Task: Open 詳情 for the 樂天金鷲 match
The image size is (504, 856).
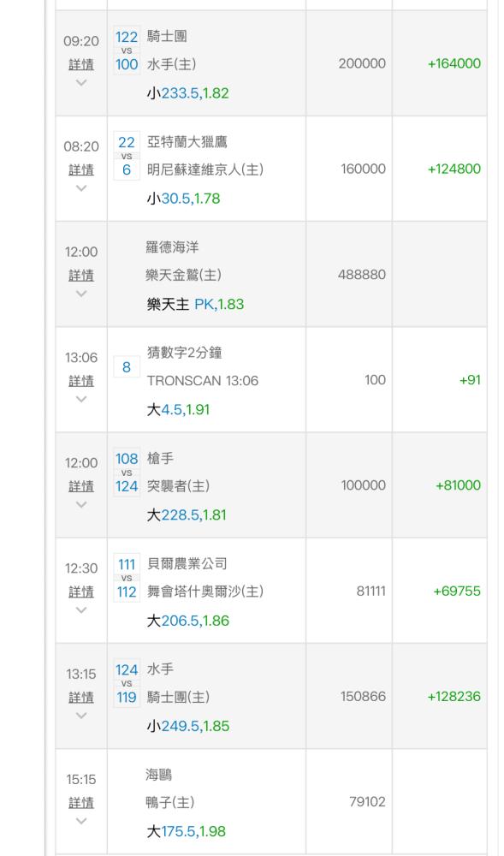Action: 81,275
